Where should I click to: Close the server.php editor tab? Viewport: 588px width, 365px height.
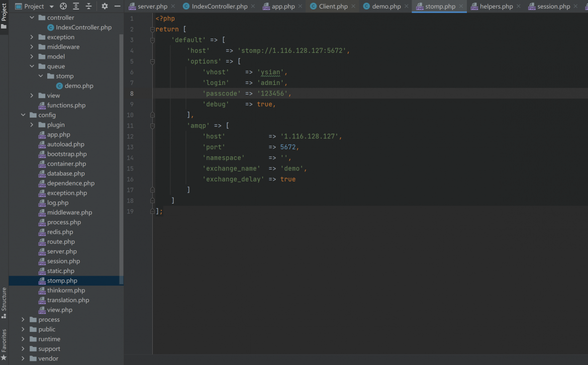pyautogui.click(x=173, y=6)
